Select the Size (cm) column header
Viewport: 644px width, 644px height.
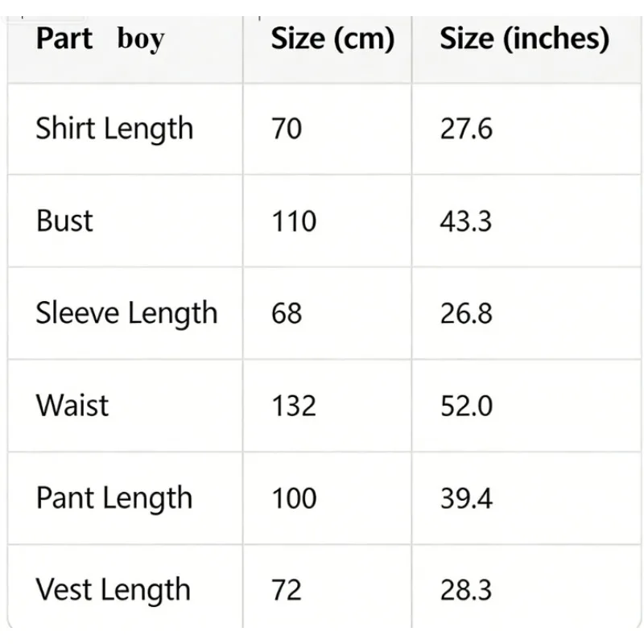pyautogui.click(x=332, y=39)
